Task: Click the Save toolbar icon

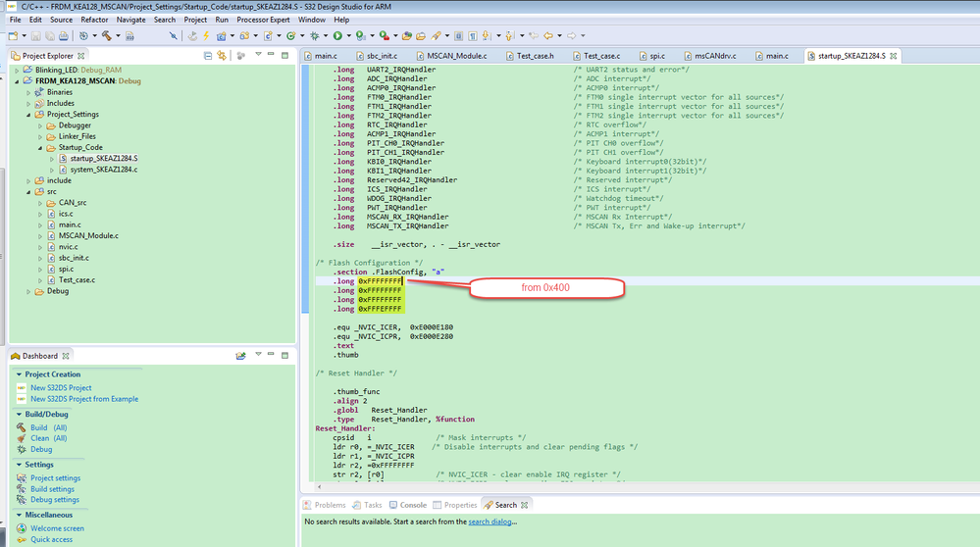Action: pyautogui.click(x=35, y=36)
